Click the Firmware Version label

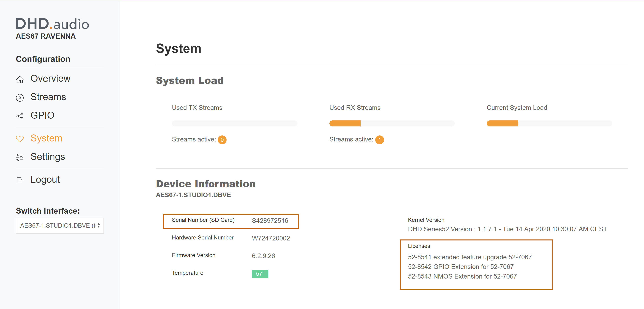[194, 255]
